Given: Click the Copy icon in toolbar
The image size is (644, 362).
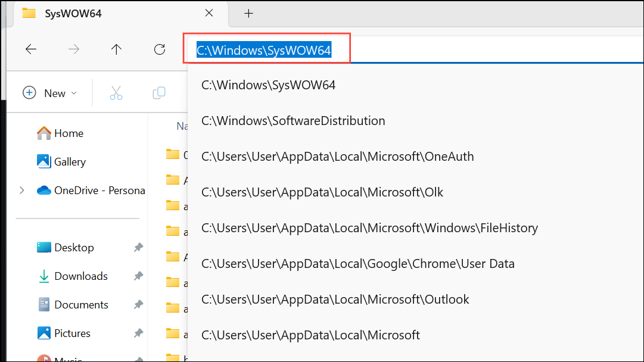Looking at the screenshot, I should click(159, 93).
